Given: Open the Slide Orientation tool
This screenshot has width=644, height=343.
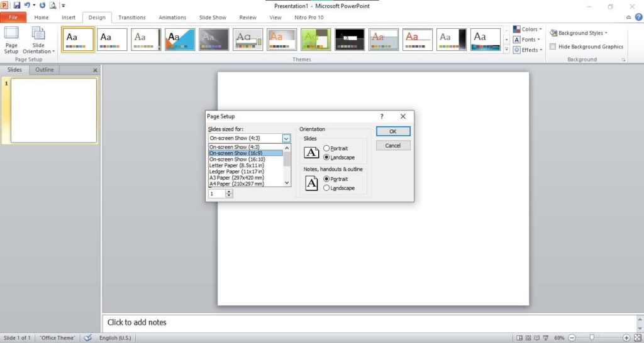Looking at the screenshot, I should [x=38, y=40].
